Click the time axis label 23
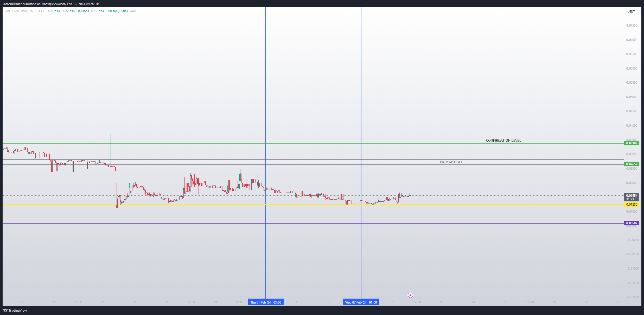This screenshot has width=644, height=315. point(618,302)
